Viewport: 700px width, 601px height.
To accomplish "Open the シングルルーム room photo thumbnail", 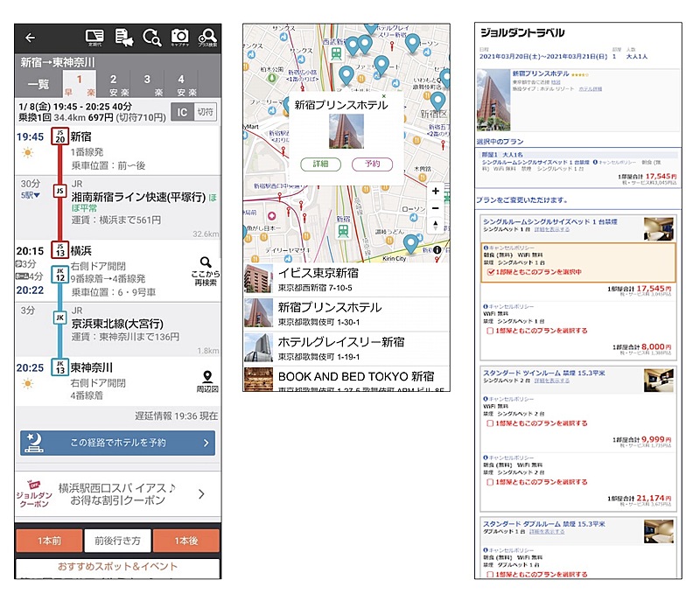I will point(659,229).
